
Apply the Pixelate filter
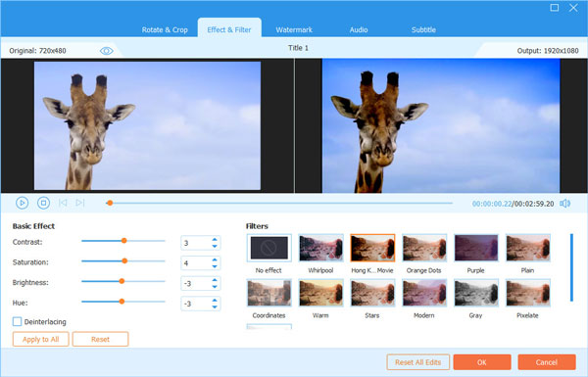(x=528, y=293)
